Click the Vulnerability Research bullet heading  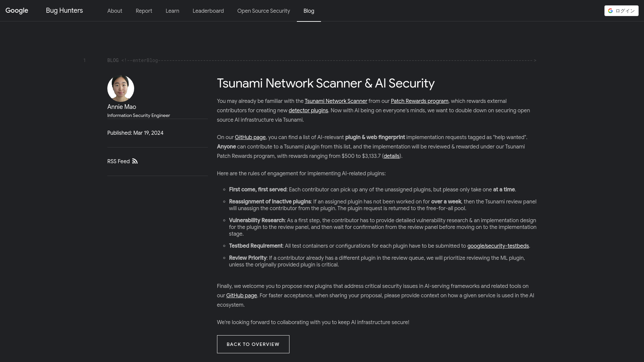point(257,221)
